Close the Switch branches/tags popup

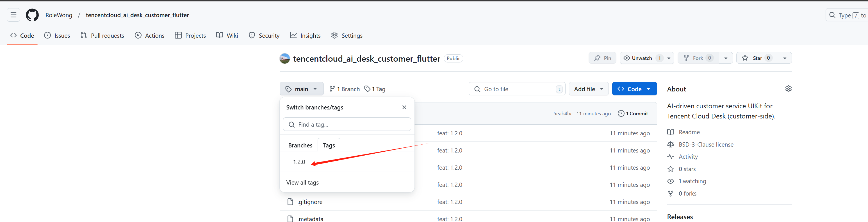tap(404, 107)
